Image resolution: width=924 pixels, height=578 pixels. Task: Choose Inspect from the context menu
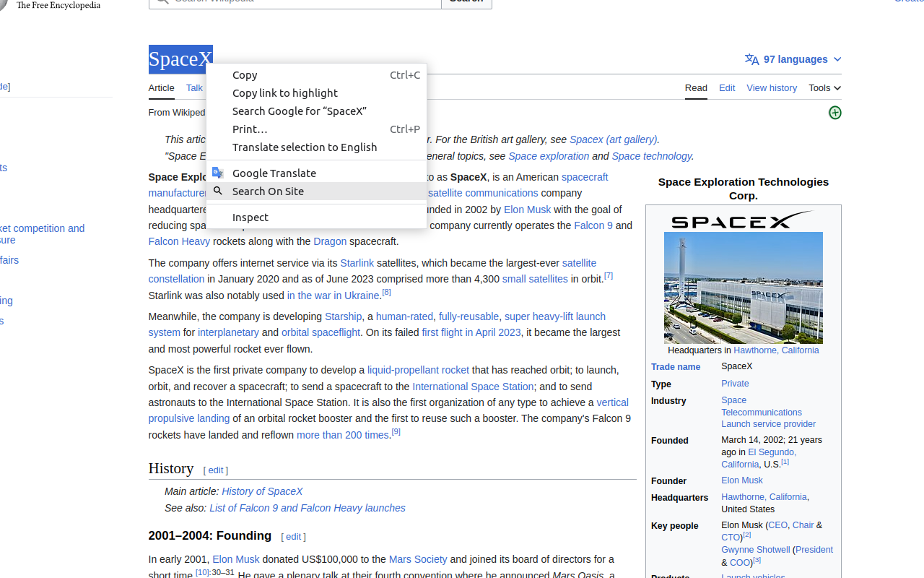coord(250,217)
